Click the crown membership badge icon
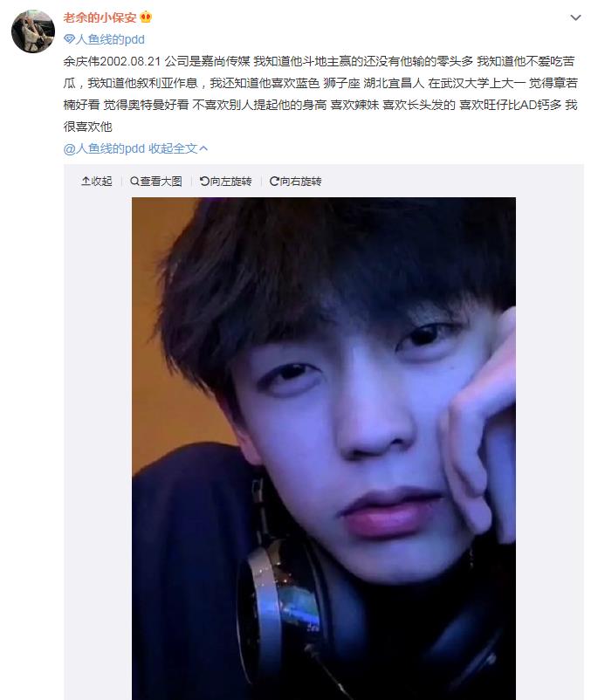Screen dimensions: 598x700 (146, 17)
